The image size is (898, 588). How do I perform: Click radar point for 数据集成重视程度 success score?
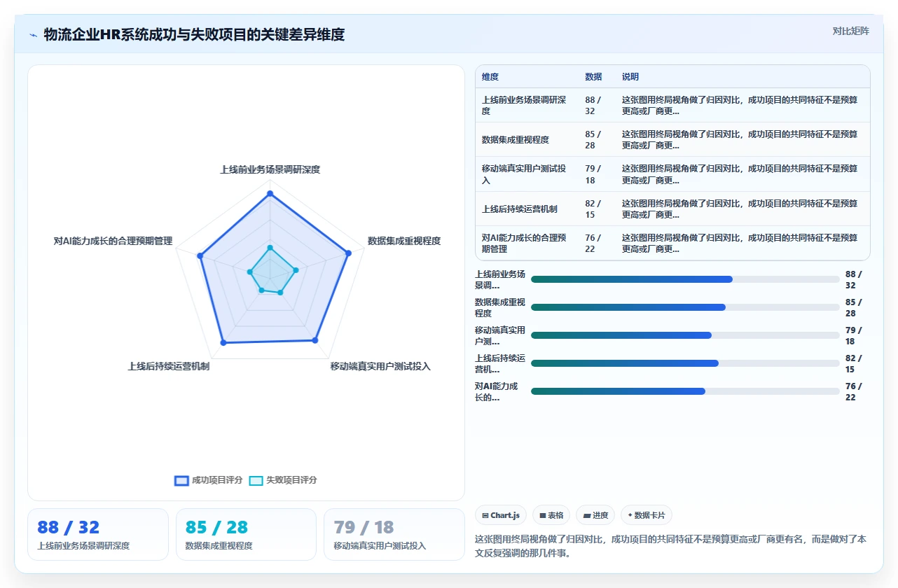348,253
